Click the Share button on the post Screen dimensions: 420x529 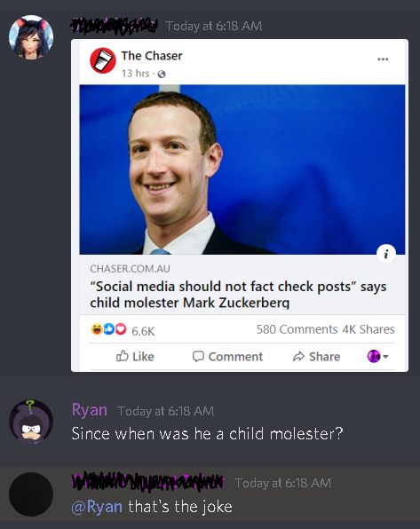click(x=316, y=356)
